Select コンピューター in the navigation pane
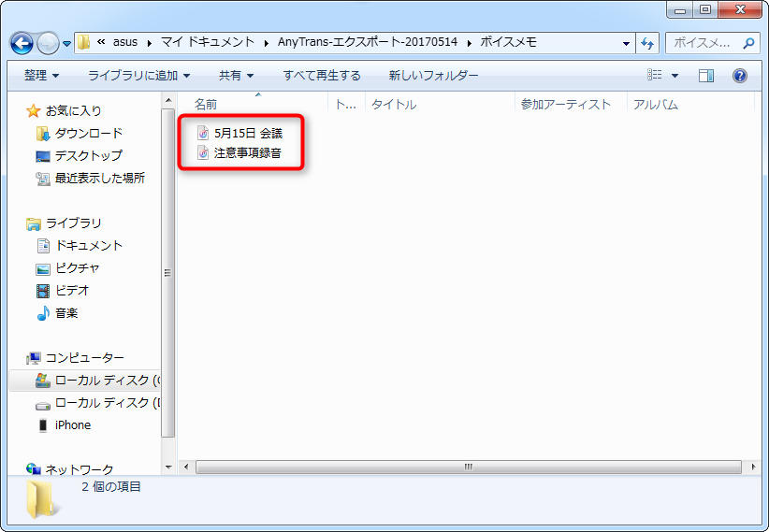769x532 pixels. click(x=85, y=357)
